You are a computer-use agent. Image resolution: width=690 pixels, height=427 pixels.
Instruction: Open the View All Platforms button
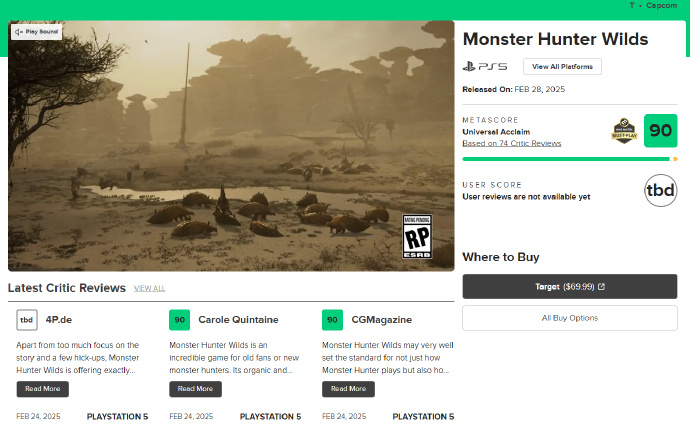click(x=562, y=66)
